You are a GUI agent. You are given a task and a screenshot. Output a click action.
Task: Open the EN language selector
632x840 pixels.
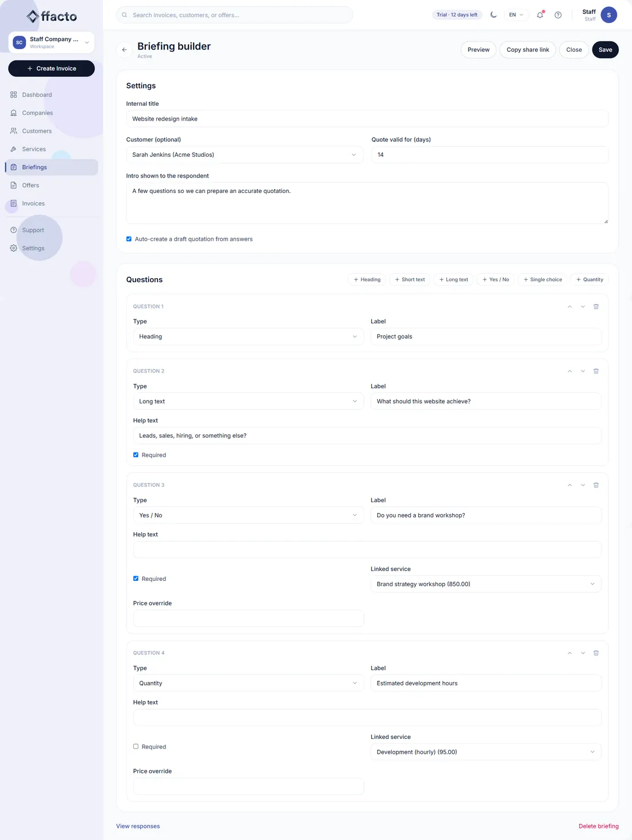point(516,15)
